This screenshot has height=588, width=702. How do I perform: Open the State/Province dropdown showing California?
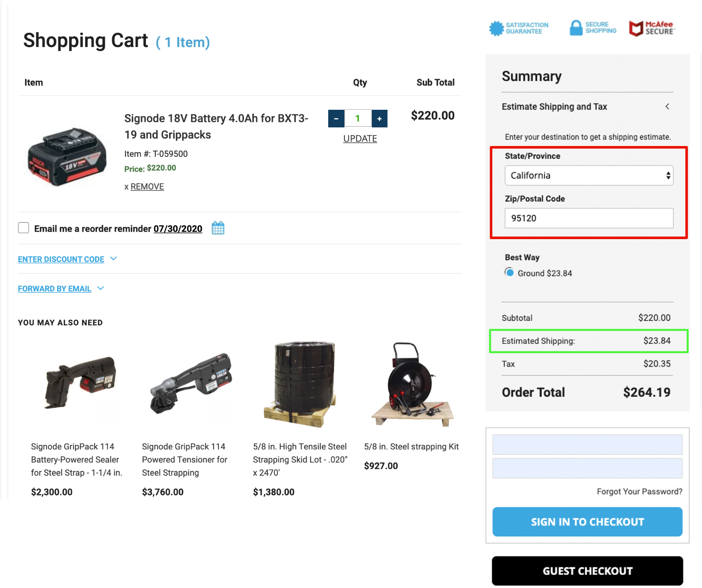point(589,175)
